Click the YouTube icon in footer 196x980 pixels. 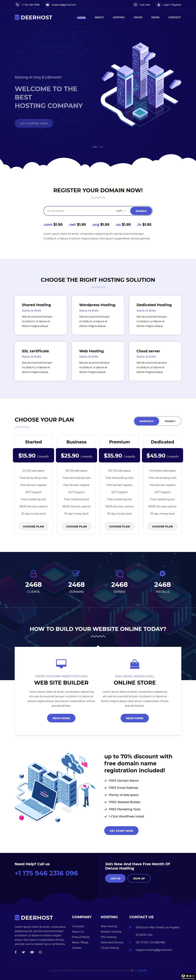coord(32,952)
